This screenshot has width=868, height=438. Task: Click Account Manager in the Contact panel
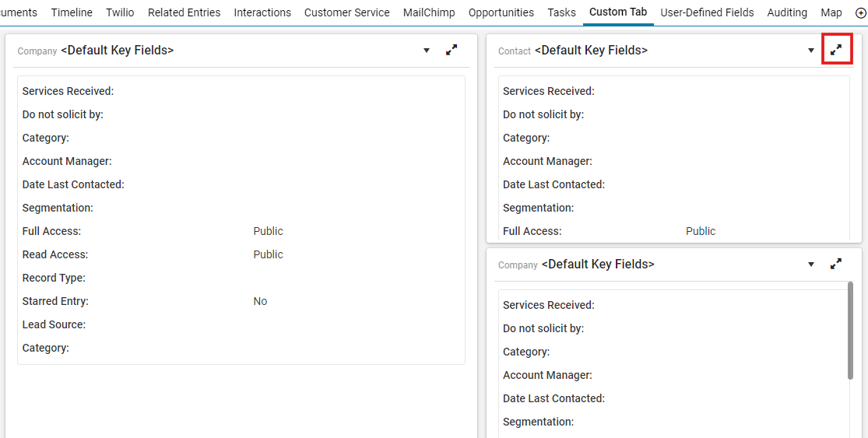tap(547, 162)
